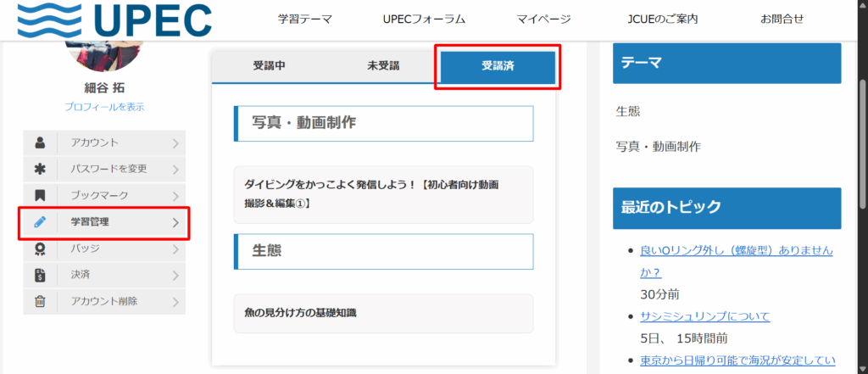Expand the 決済 row chevron arrow

[x=175, y=276]
